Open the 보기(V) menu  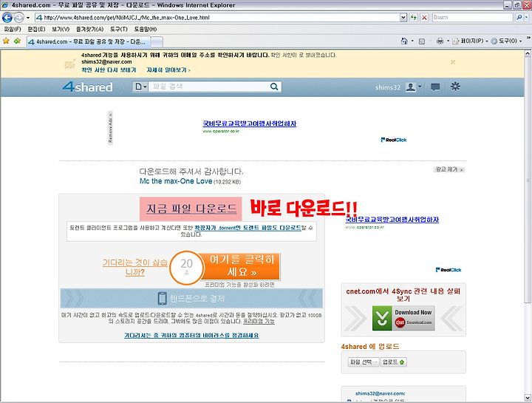click(x=61, y=29)
